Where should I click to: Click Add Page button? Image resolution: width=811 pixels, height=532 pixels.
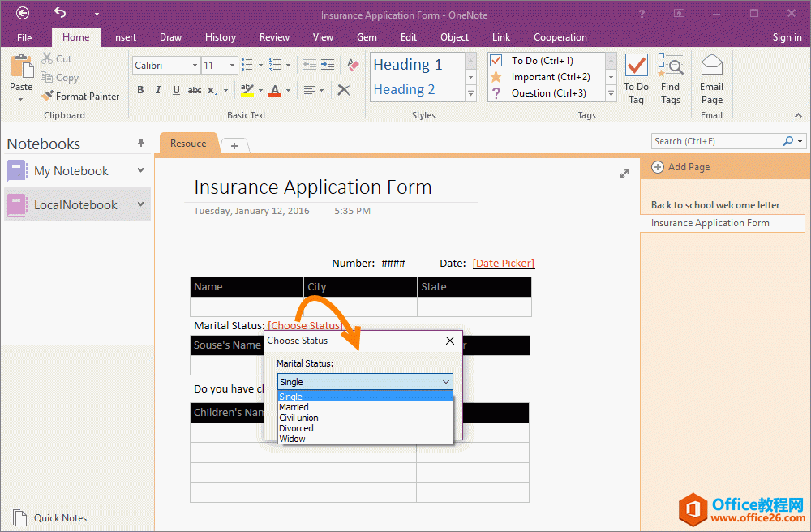pos(680,167)
